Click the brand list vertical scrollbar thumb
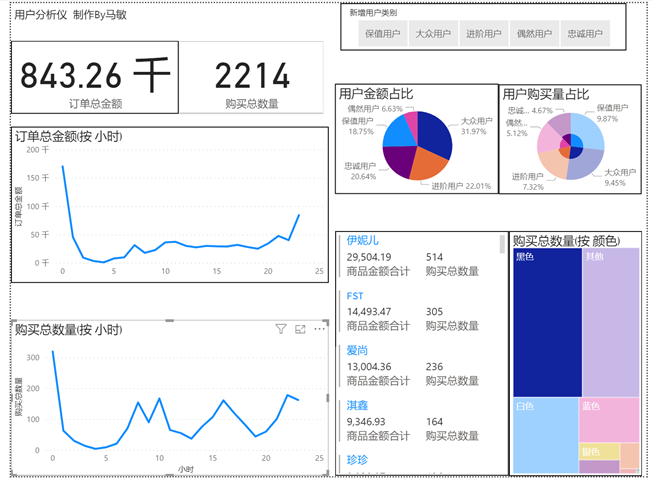The image size is (652, 478). [x=502, y=244]
